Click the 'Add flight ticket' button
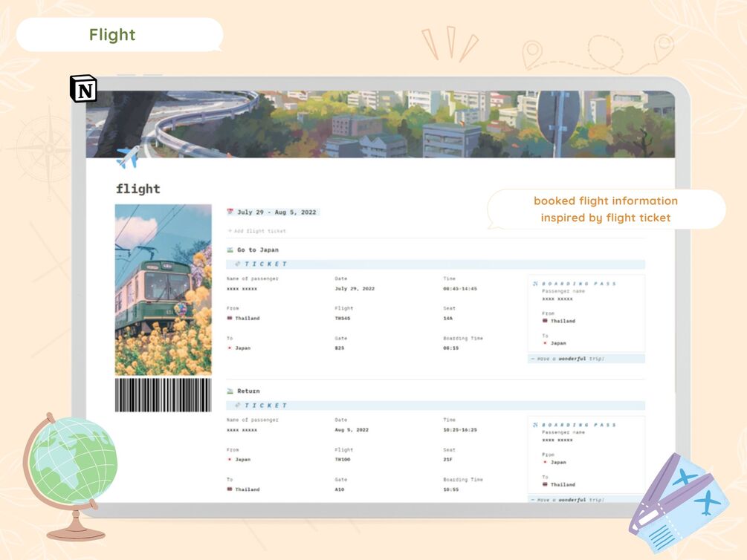 point(256,231)
